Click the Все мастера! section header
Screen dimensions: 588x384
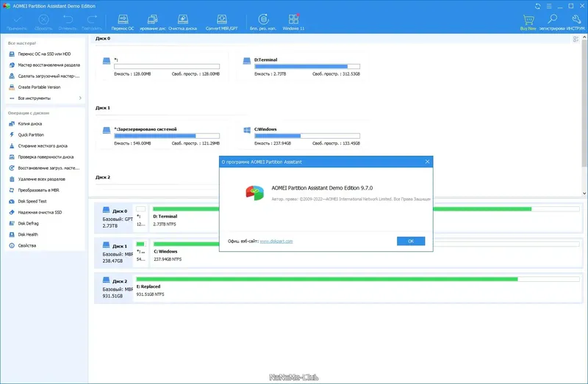coord(22,43)
